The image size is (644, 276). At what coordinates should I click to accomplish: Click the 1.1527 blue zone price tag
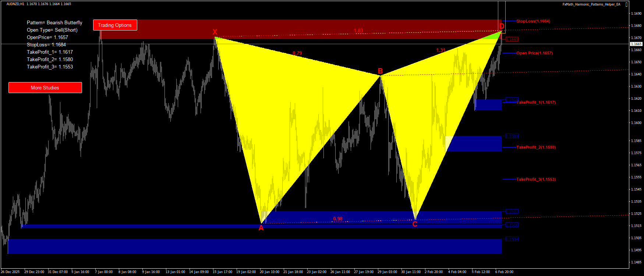pos(512,212)
